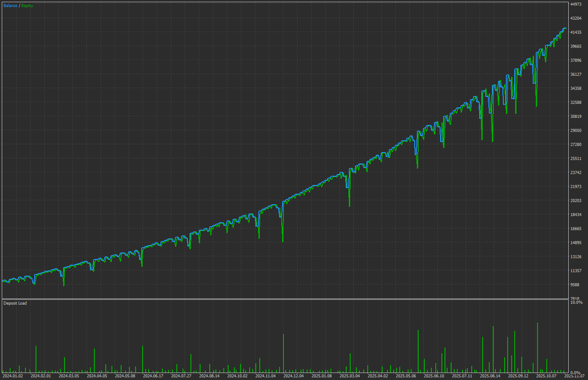Click the 2024.12.04 date label
588x380 pixels.
(x=294, y=376)
